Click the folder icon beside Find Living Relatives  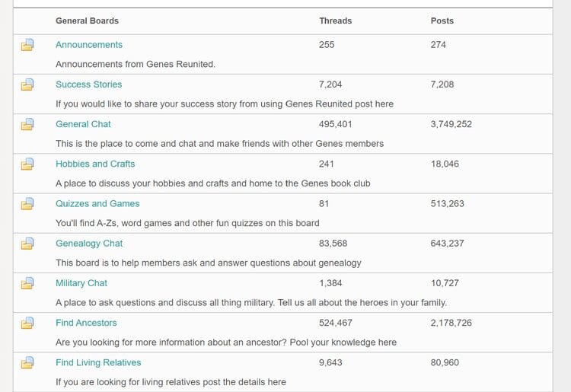coord(27,362)
